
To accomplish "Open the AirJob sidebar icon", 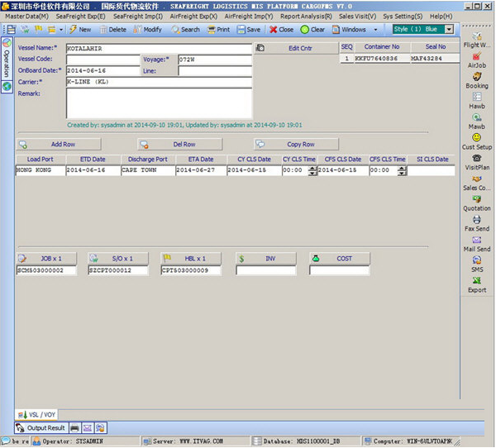I will tap(477, 57).
